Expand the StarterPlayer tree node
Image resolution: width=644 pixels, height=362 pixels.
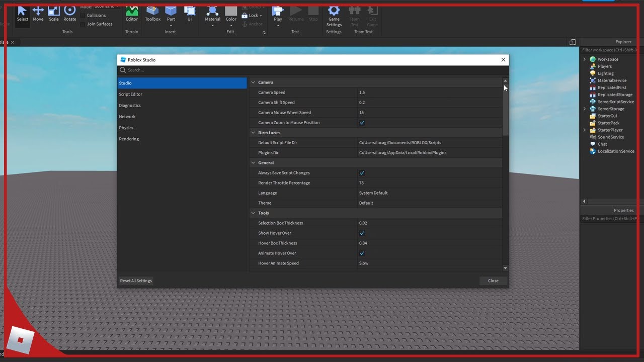click(x=585, y=130)
